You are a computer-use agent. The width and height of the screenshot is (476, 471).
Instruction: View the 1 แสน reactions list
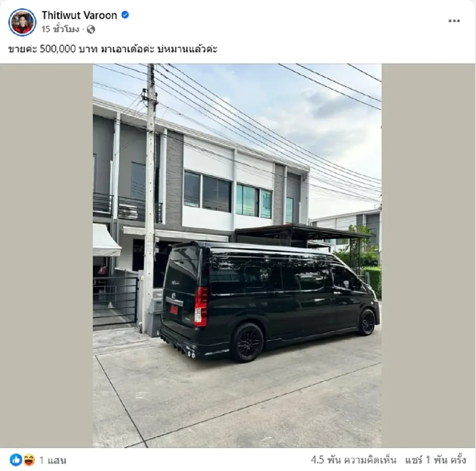(x=53, y=460)
